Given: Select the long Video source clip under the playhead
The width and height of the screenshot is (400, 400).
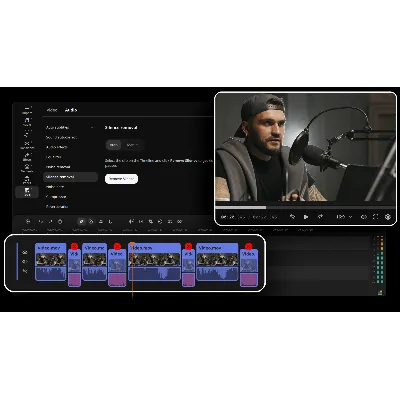Looking at the screenshot, I should 155,262.
